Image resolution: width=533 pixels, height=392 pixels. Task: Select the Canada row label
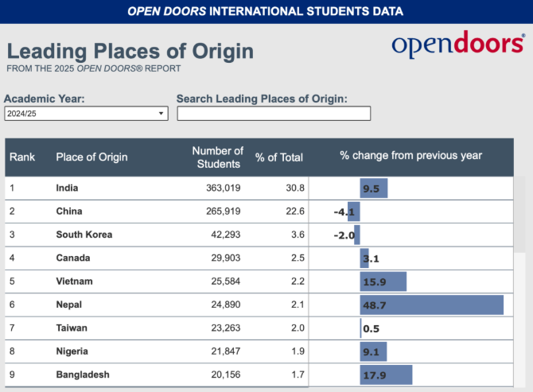pyautogui.click(x=73, y=258)
